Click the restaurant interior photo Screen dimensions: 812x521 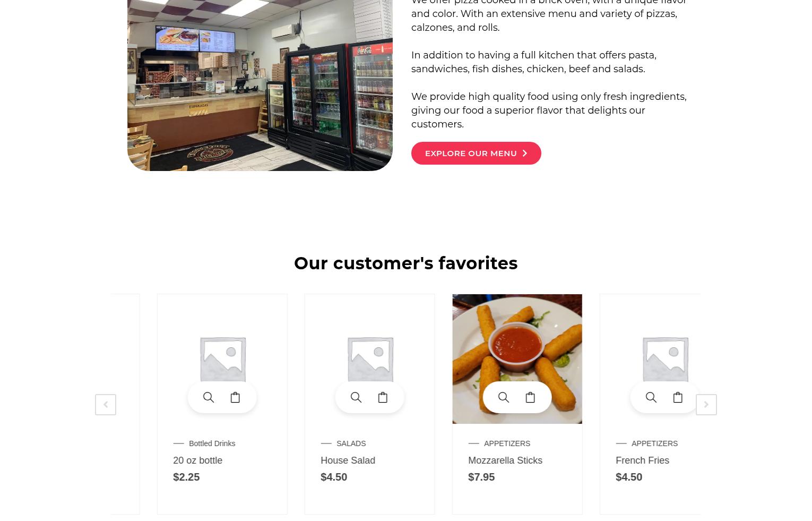click(x=260, y=85)
